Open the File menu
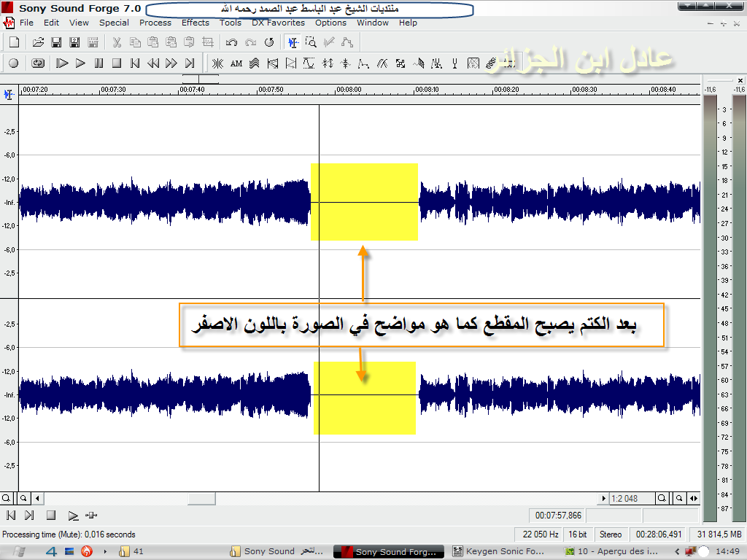747x560 pixels. (27, 23)
